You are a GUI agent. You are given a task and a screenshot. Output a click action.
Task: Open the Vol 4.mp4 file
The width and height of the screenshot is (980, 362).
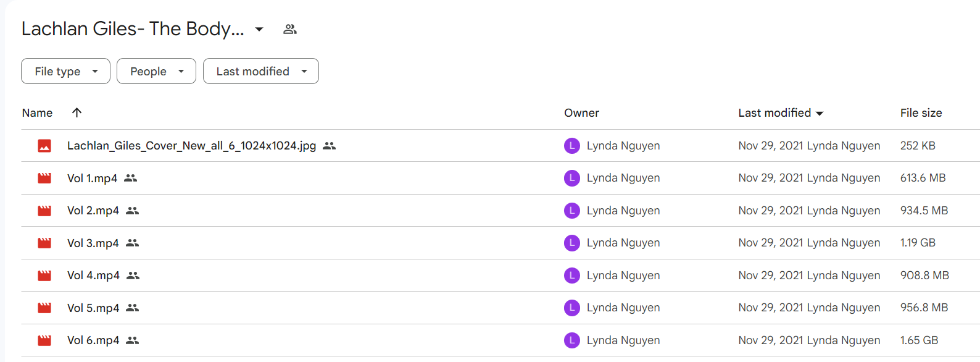click(x=93, y=276)
